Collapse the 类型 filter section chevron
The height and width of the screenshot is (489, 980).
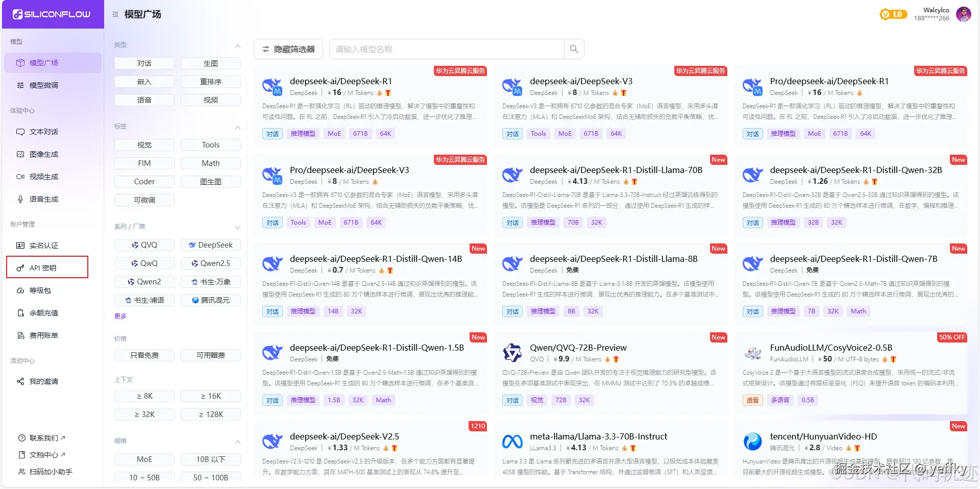(237, 45)
